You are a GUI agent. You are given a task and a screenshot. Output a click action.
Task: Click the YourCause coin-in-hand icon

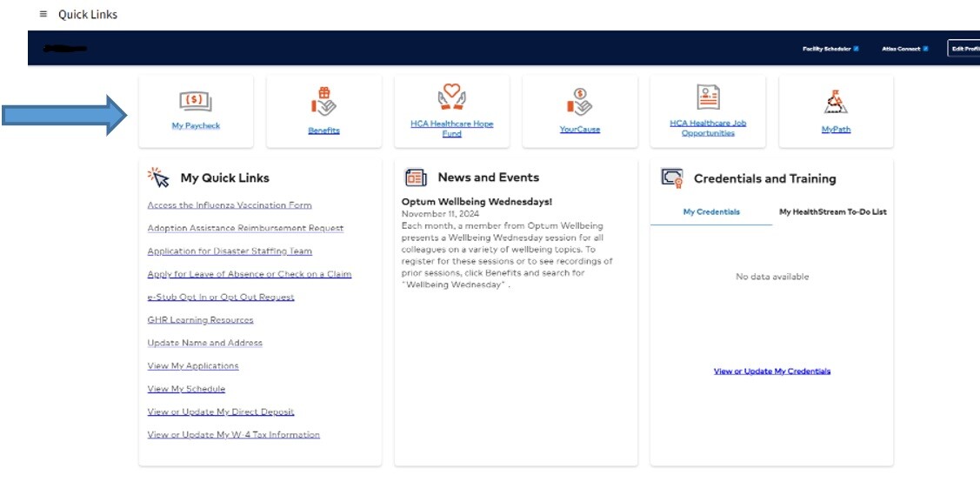[x=579, y=101]
